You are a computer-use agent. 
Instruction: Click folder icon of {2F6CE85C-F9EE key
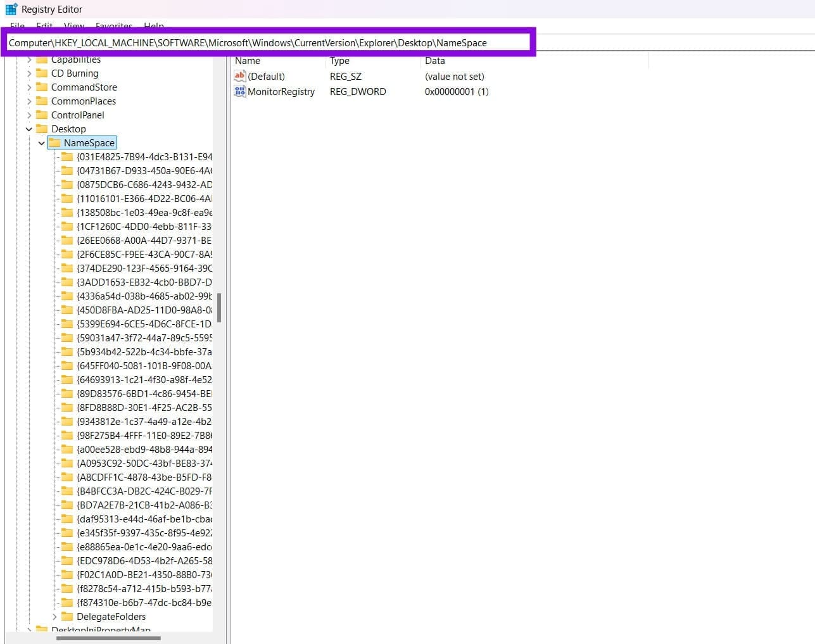tap(67, 254)
